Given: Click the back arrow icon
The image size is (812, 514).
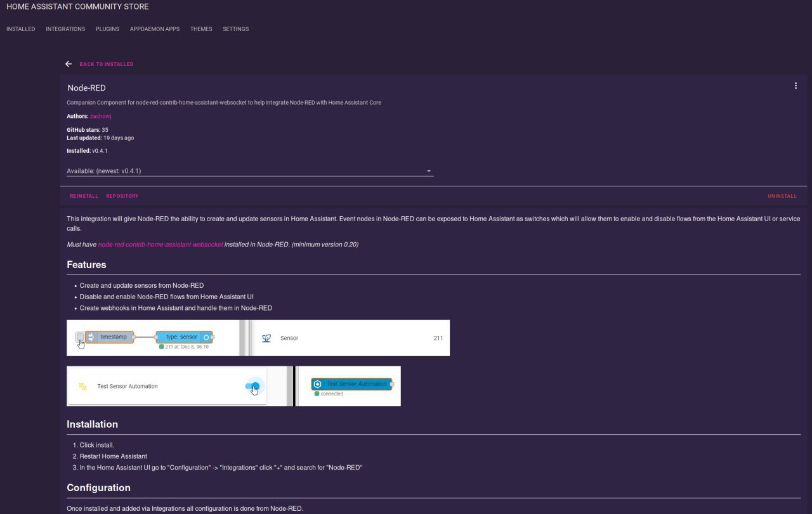Looking at the screenshot, I should tap(69, 64).
